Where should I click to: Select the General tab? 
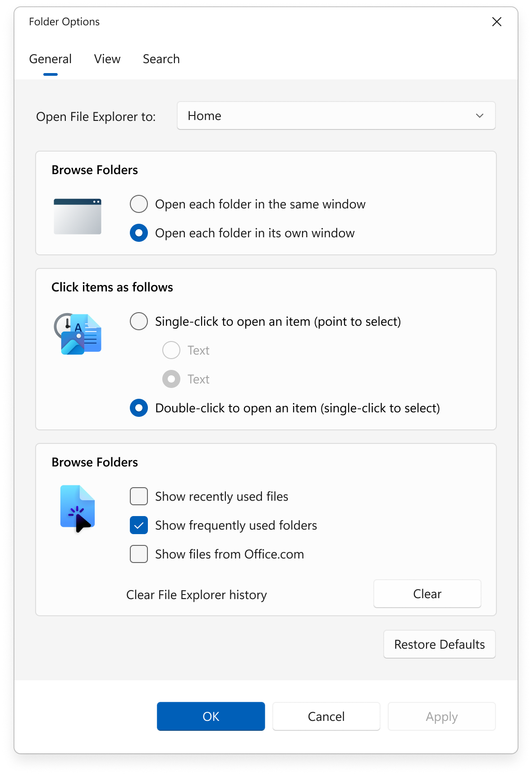point(50,59)
